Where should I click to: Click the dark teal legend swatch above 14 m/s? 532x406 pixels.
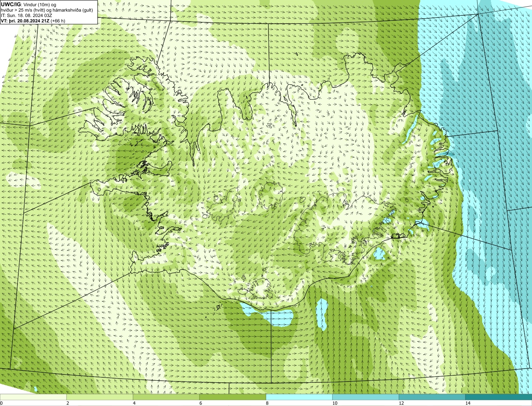coord(499,397)
